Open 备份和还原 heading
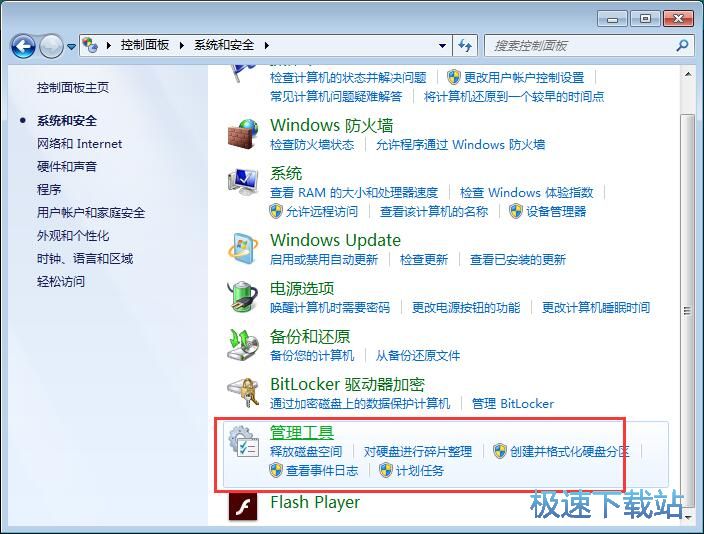704x534 pixels. [310, 336]
